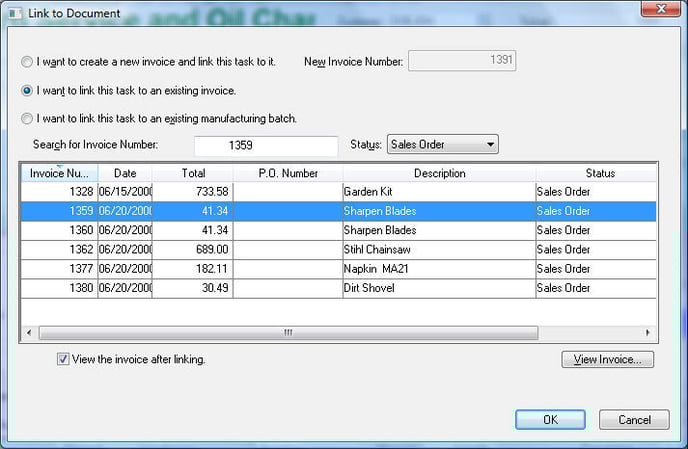Close the Link to Document dialog
Viewport: 688px width, 449px height.
pyautogui.click(x=661, y=9)
